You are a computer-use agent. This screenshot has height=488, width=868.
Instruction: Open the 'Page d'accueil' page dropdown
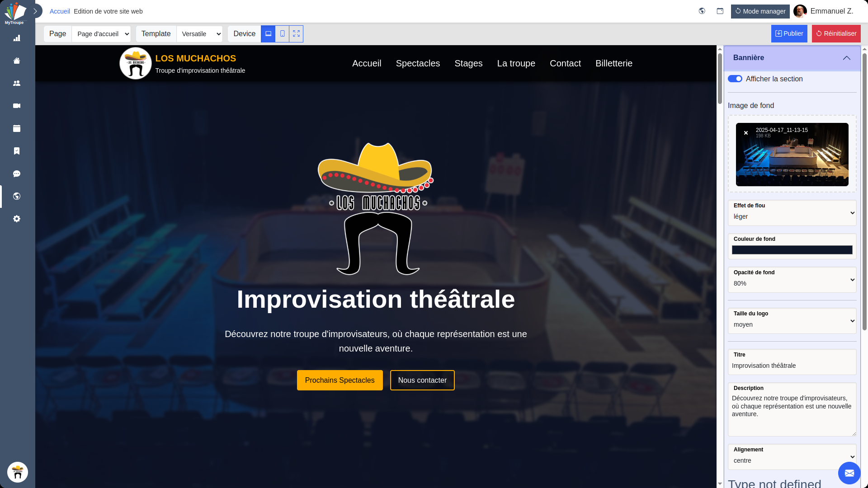[101, 33]
